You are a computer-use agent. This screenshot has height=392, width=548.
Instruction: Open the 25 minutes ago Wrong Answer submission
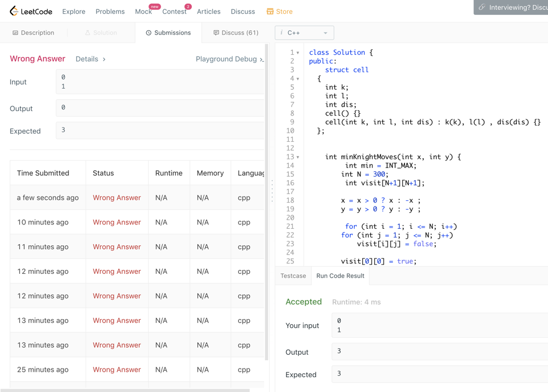117,370
